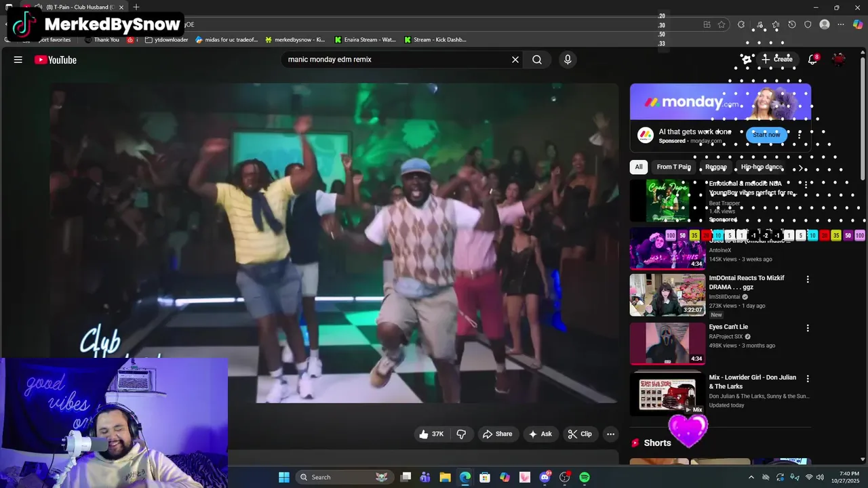Screen dimensions: 868x488
Task: Open Edge browser essentials shield
Action: 808,24
